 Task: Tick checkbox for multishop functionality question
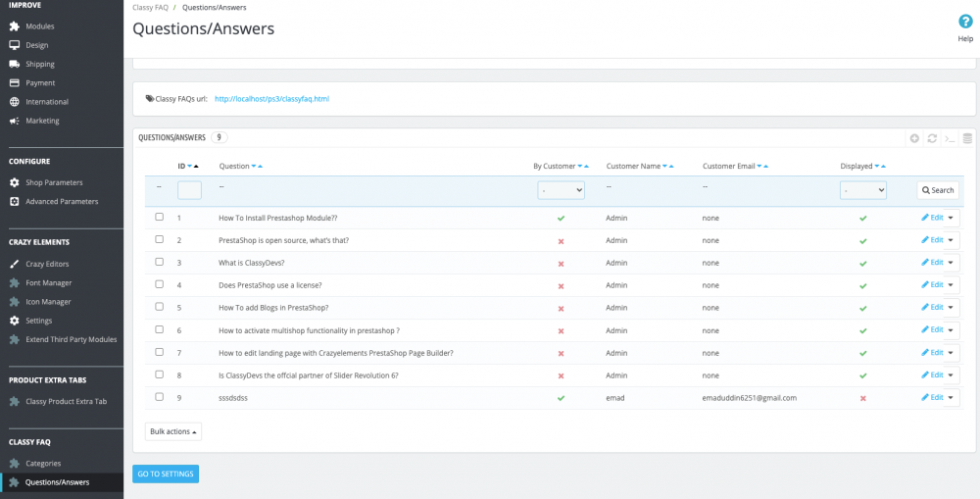tap(160, 329)
